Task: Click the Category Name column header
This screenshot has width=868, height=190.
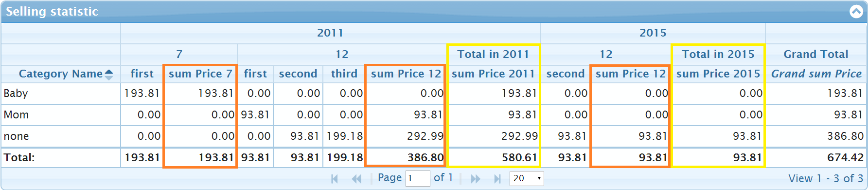Action: [x=61, y=74]
